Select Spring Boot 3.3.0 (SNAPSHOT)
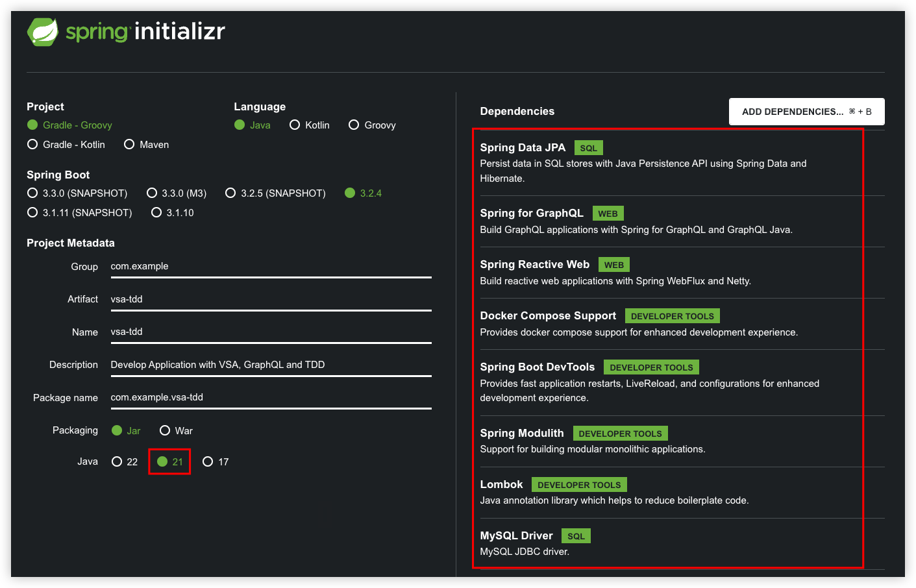 tap(77, 193)
